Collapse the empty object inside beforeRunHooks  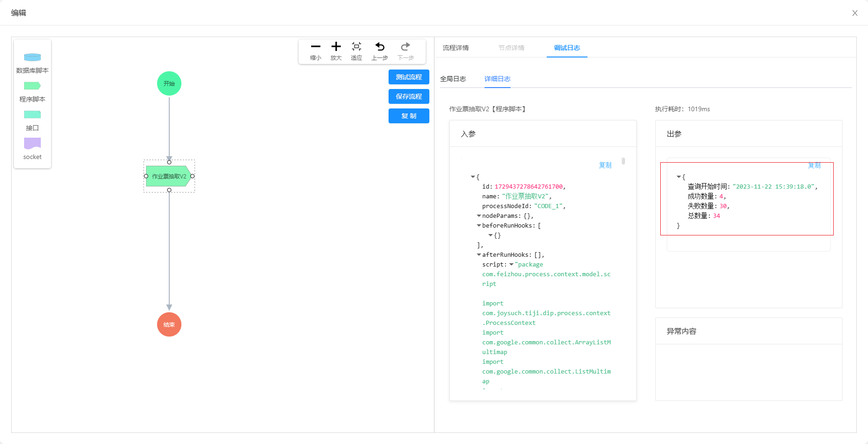click(491, 235)
